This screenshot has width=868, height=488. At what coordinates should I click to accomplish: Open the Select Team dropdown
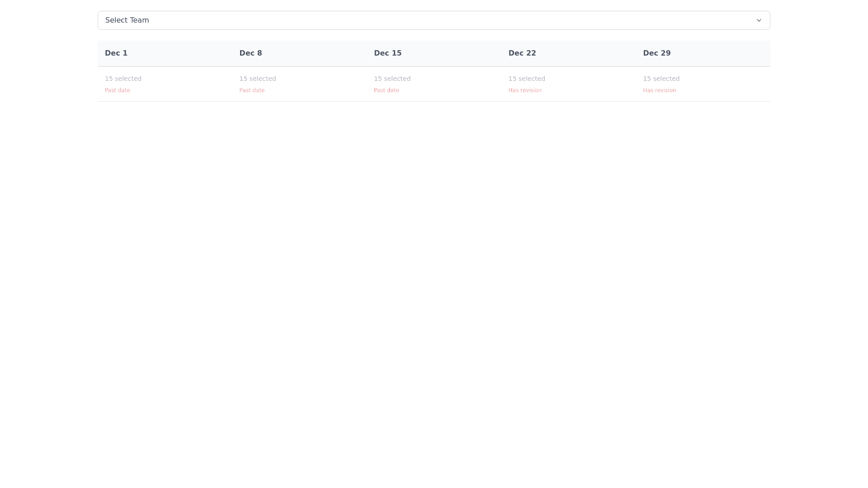point(433,20)
